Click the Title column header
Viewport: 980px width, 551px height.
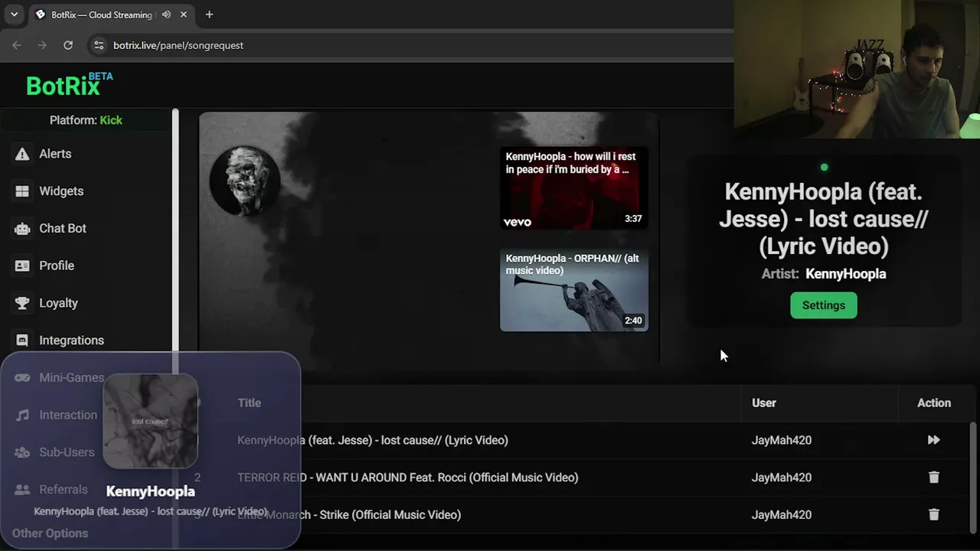click(249, 403)
